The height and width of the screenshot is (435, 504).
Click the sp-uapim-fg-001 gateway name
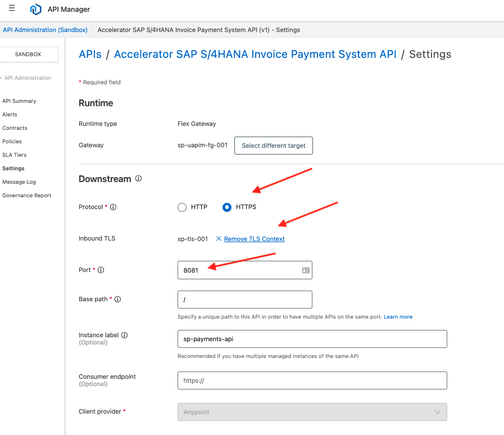(x=202, y=145)
